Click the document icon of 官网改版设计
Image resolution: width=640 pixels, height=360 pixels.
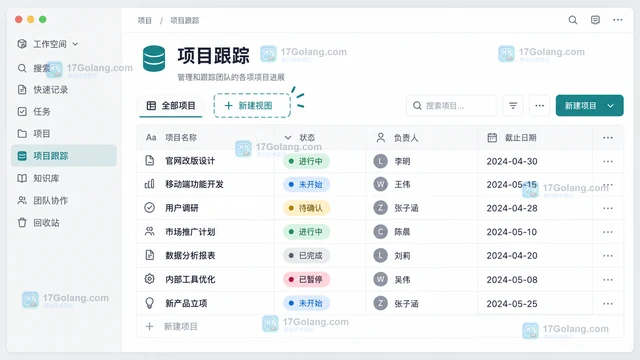(x=150, y=161)
